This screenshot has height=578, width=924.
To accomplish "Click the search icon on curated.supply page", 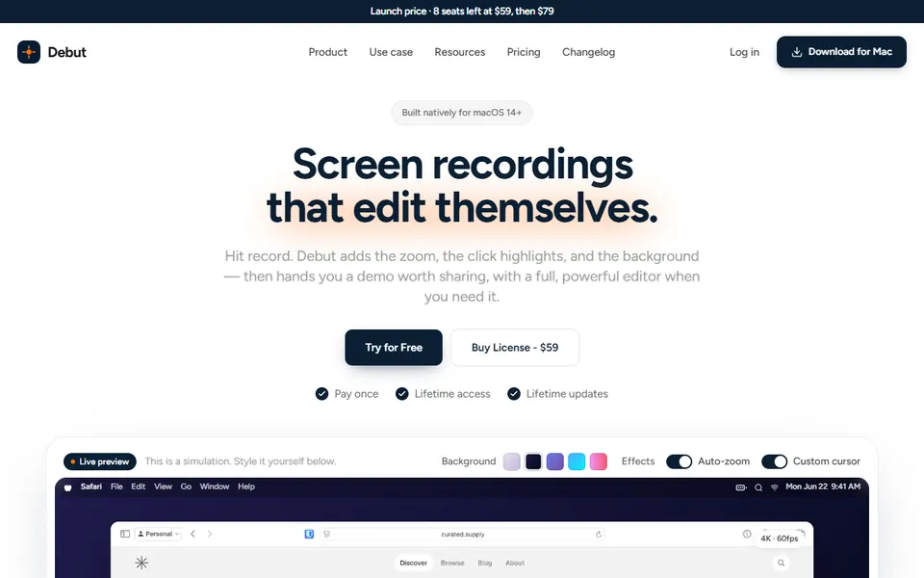I will coord(781,563).
